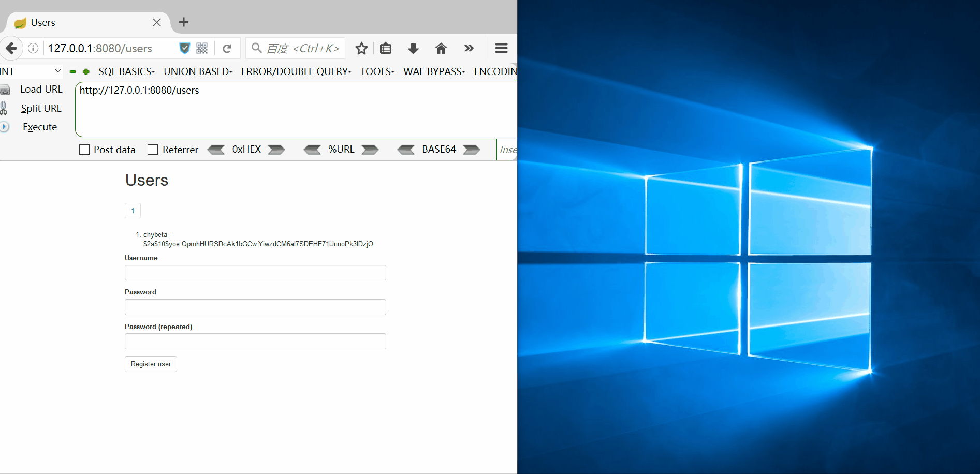Bookmark this page with the star icon

pyautogui.click(x=361, y=48)
